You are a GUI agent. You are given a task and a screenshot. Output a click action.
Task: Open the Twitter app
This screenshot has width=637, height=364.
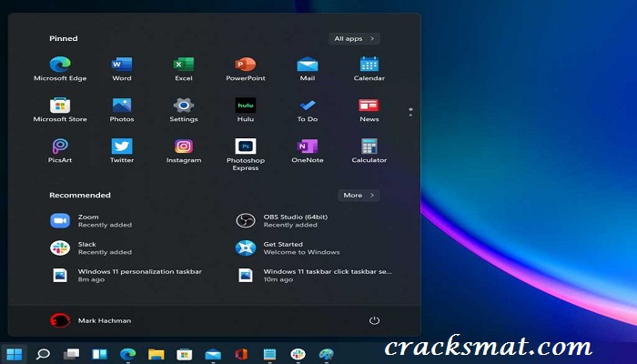pos(122,151)
